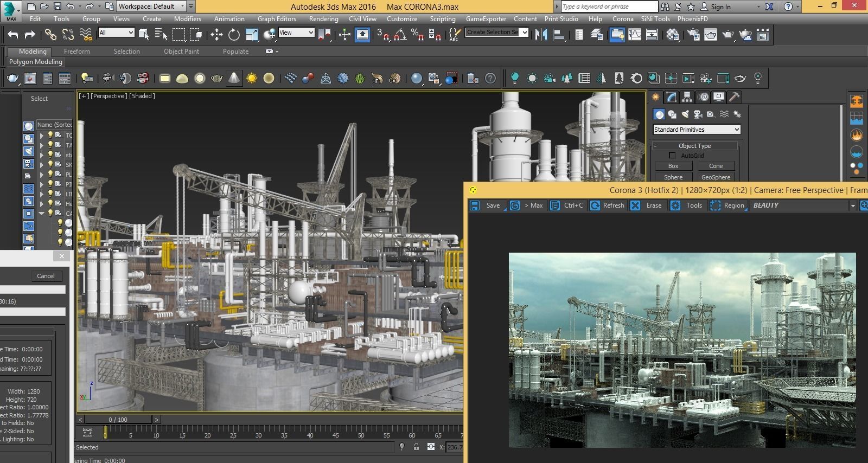Click the Corona scatter grass icon
Screen dimensions: 868x463
coord(360,78)
